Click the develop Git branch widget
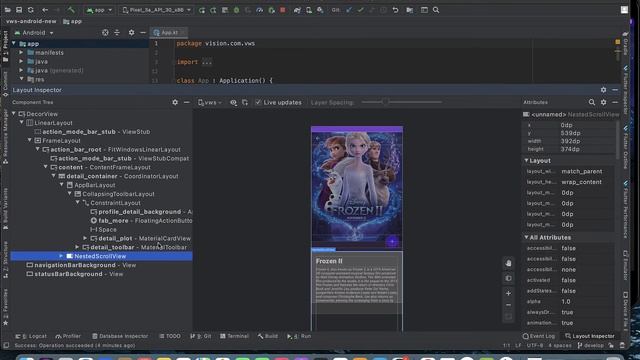 (590, 346)
